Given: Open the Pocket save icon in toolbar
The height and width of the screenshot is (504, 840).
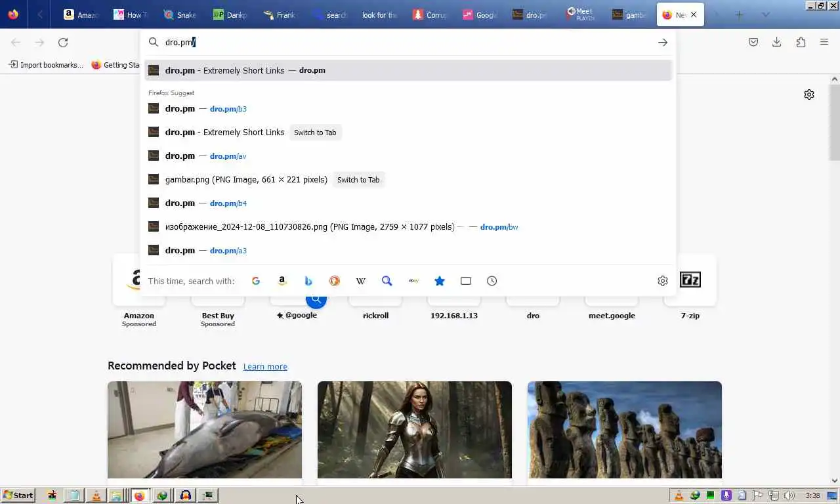Looking at the screenshot, I should pos(753,42).
